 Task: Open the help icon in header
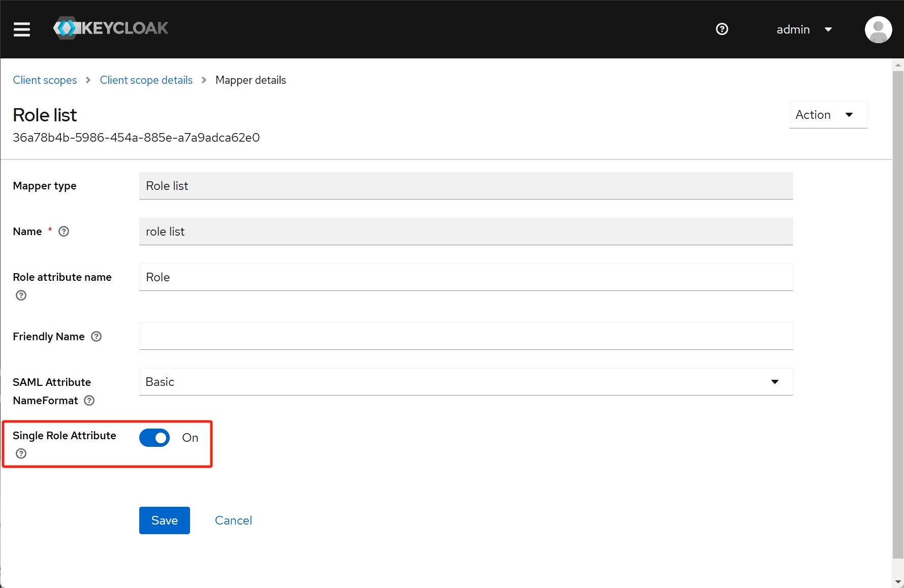[722, 29]
